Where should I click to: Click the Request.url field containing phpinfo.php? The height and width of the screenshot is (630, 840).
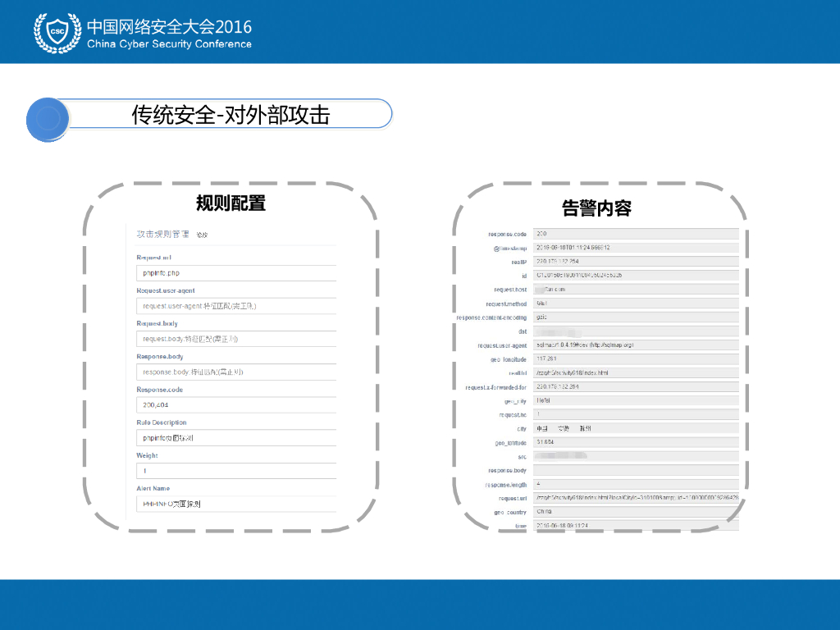236,272
